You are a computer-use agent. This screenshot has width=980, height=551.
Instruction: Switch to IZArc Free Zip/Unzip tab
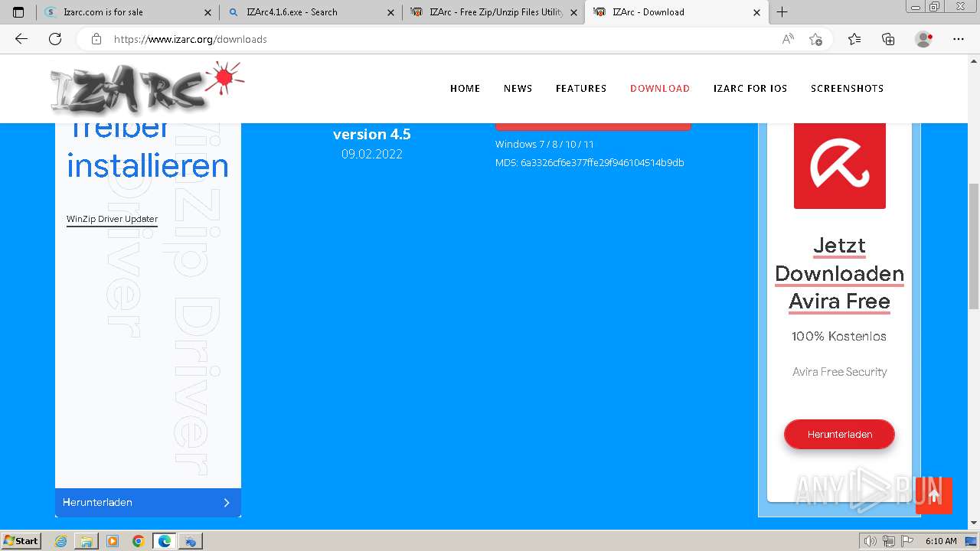(x=494, y=12)
